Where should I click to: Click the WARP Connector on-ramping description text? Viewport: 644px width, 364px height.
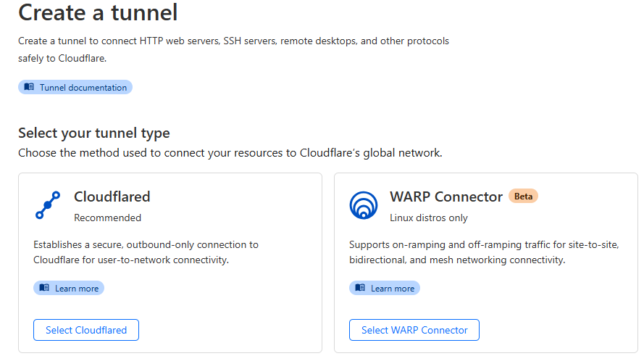(x=484, y=252)
